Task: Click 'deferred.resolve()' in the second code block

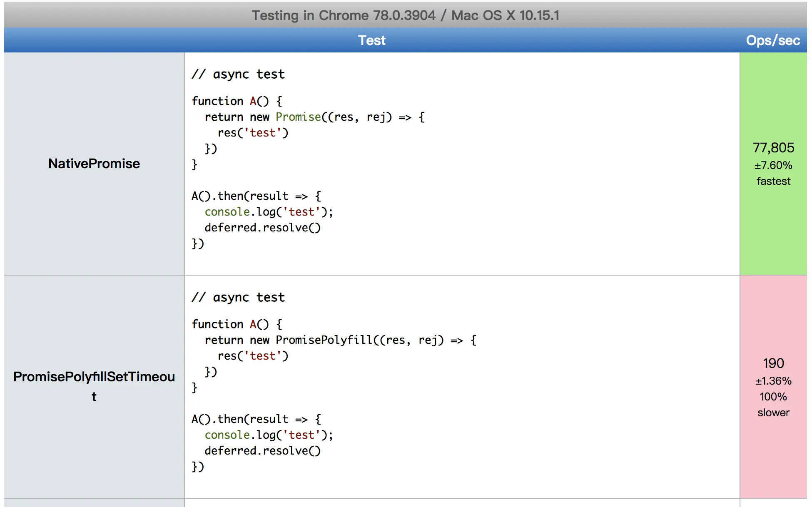Action: click(262, 451)
